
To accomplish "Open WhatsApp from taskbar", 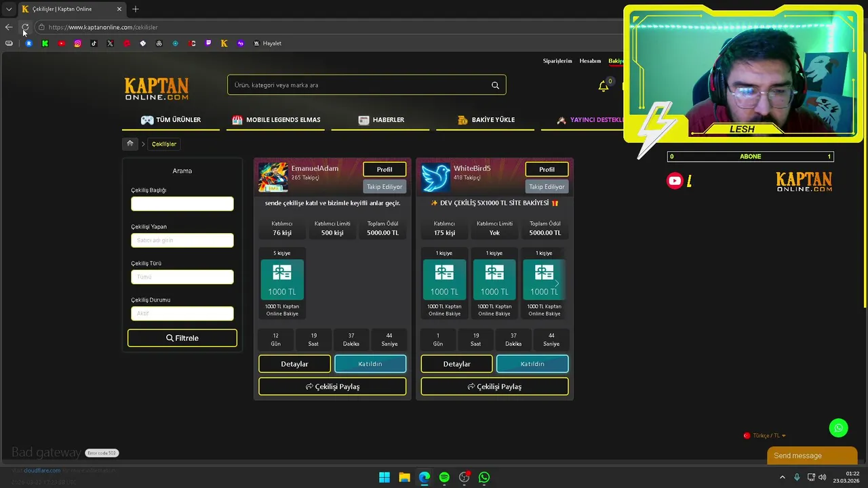I will [x=484, y=477].
